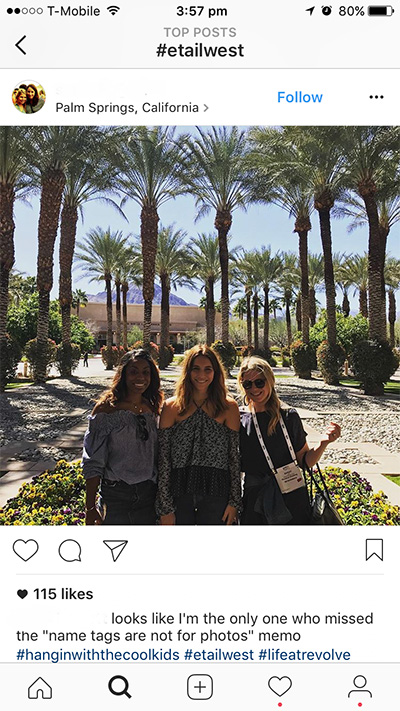Image resolution: width=400 pixels, height=711 pixels.
Task: Tap the palm tree photo
Action: (x=200, y=326)
